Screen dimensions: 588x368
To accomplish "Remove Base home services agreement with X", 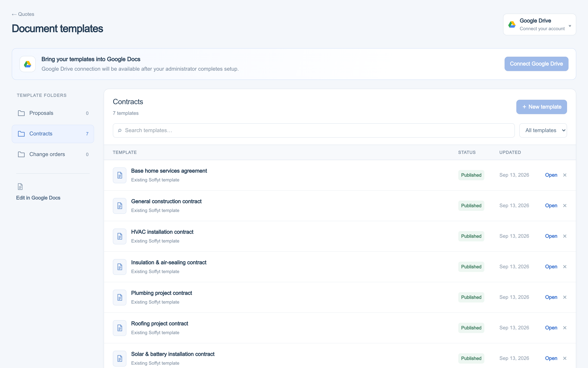I will (565, 175).
